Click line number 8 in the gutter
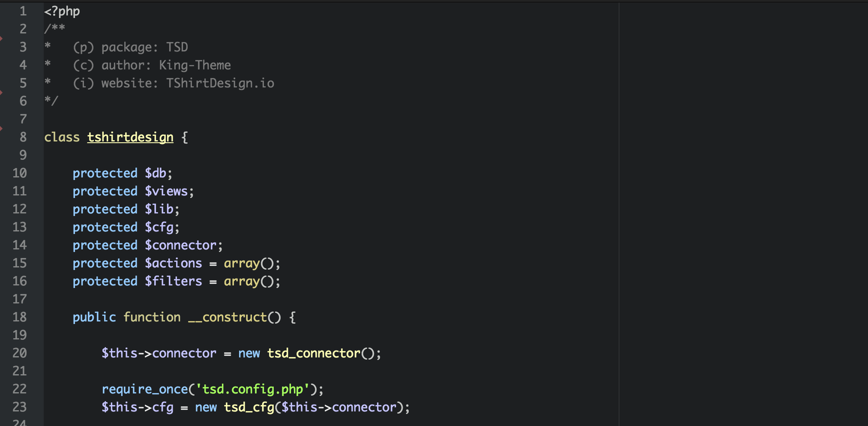The height and width of the screenshot is (426, 868). click(x=23, y=137)
